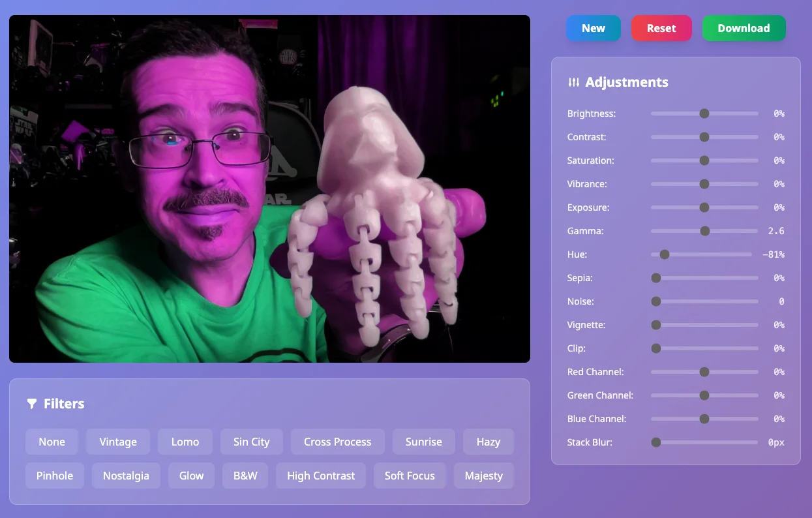This screenshot has width=812, height=518.
Task: Apply the Vintage filter
Action: (118, 442)
